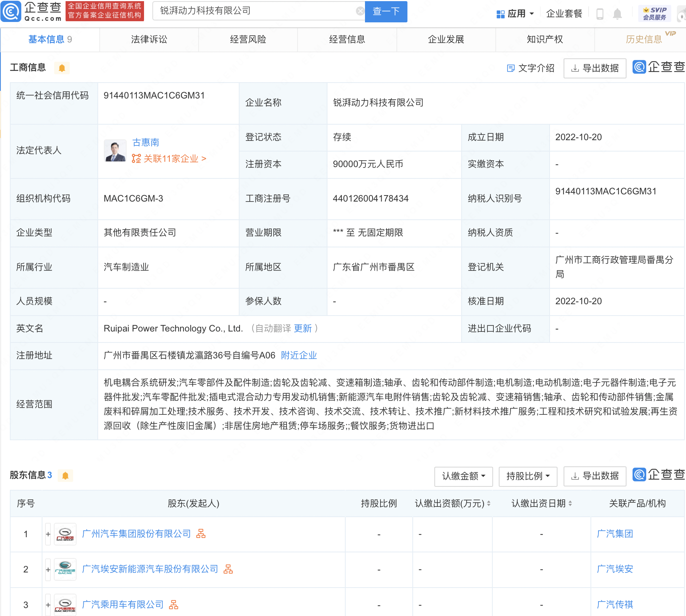Screen dimensions: 686x616
Task: Click the red 全国企业信用查询系统 banner
Action: click(105, 11)
